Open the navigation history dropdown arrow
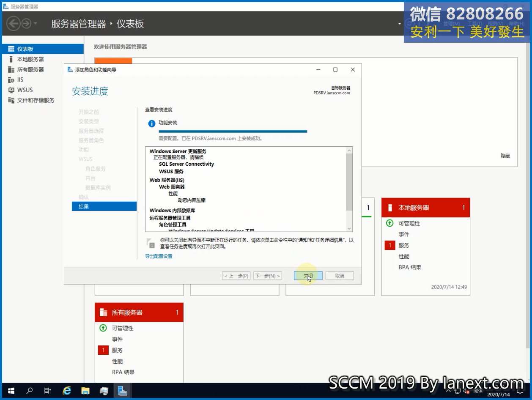Screen dimensions: 532x400 pos(36,23)
